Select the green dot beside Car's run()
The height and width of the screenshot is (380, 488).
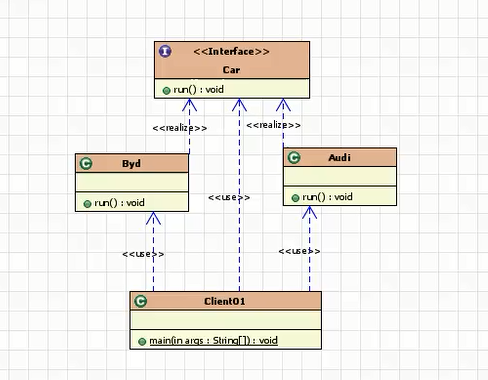pyautogui.click(x=166, y=91)
